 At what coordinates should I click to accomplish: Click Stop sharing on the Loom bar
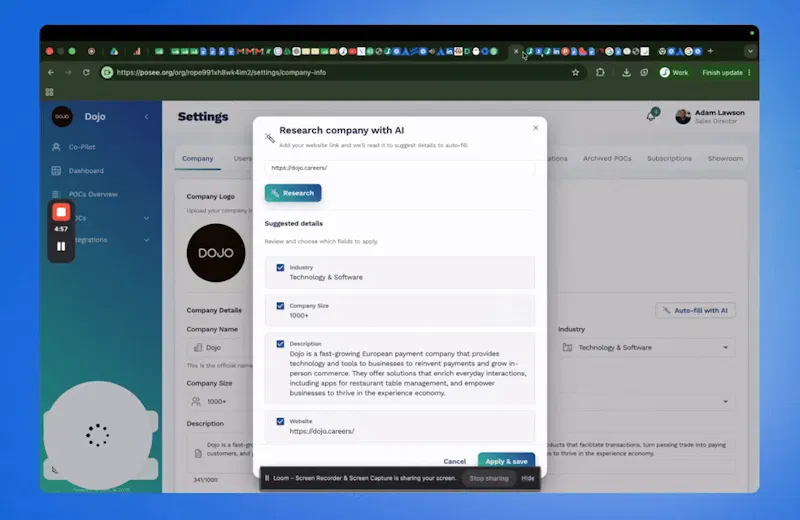tap(489, 478)
